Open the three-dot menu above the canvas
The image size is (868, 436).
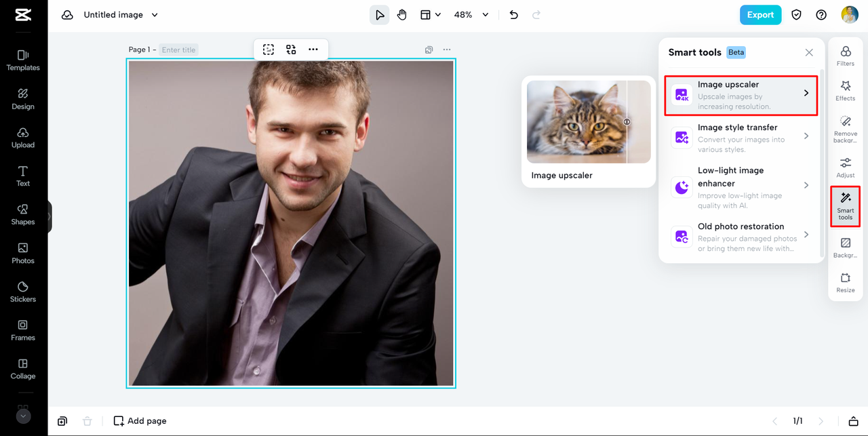pyautogui.click(x=313, y=49)
